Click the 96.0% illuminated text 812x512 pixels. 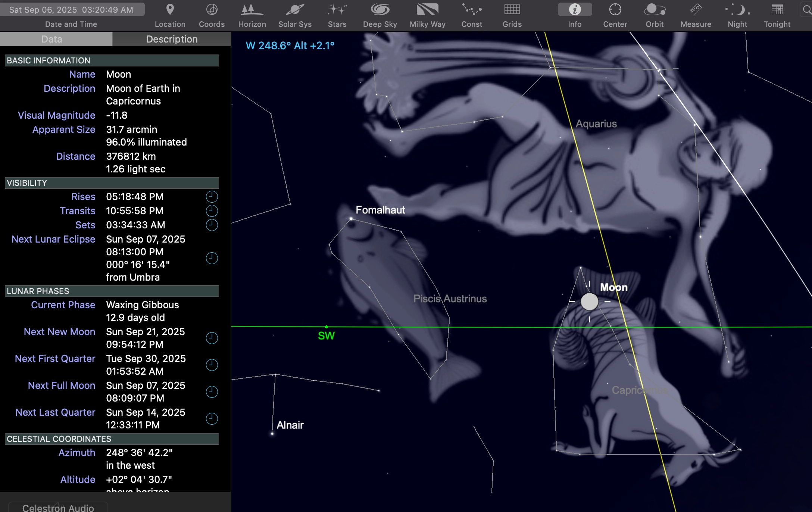click(x=146, y=142)
